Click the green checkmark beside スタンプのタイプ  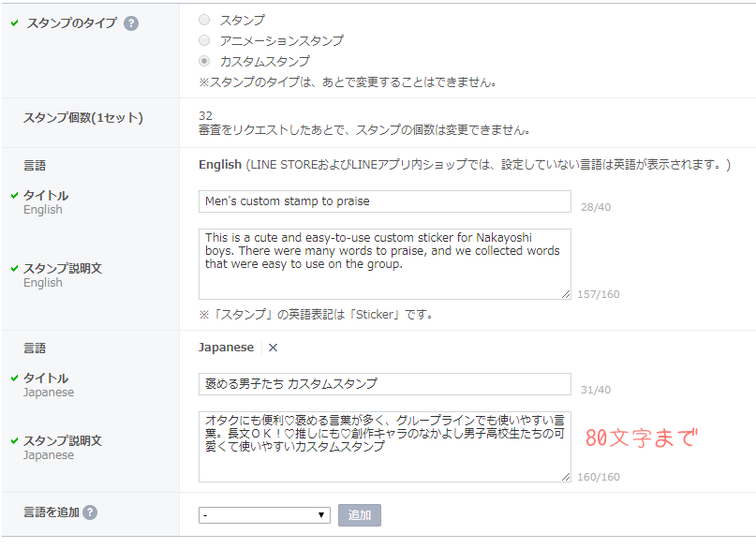pos(14,23)
